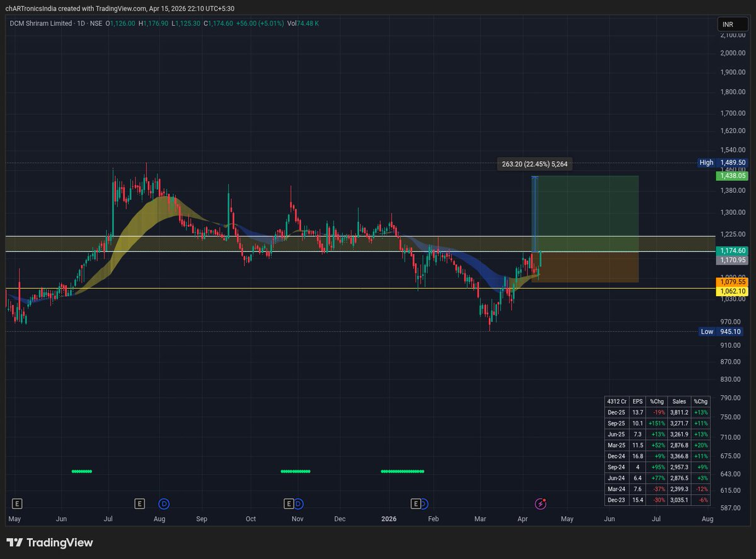Select the combined earnings-dividend icon below November

pos(294,504)
